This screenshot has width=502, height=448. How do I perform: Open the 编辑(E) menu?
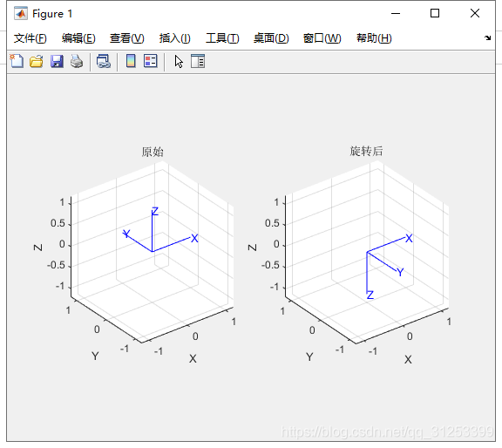tap(78, 38)
